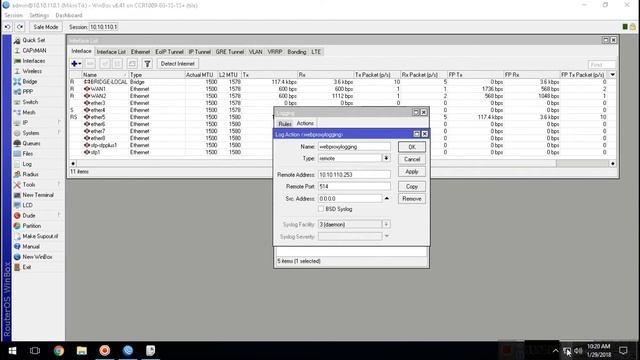The image size is (640, 360).
Task: Open Chrome from the taskbar
Action: pos(59,351)
